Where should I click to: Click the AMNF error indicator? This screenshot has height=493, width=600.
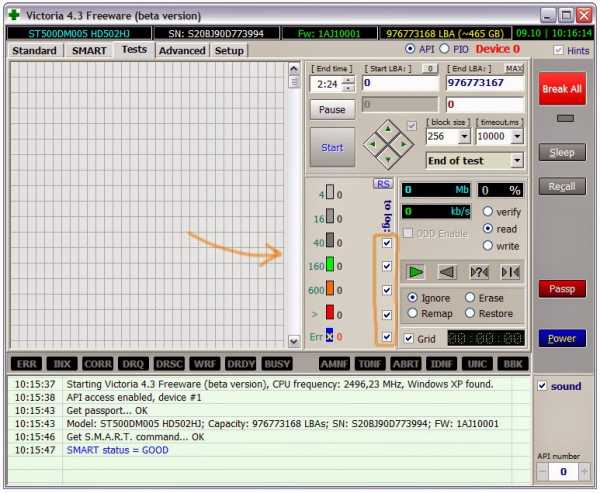pos(335,364)
